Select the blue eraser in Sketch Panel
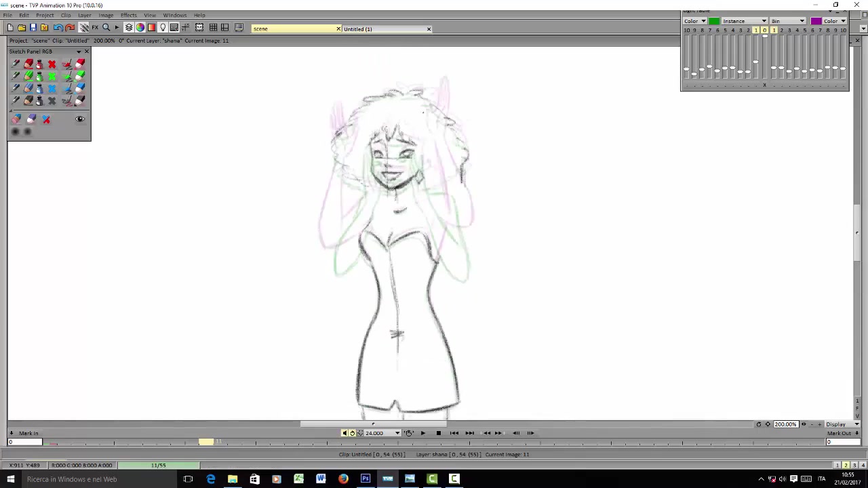Image resolution: width=868 pixels, height=488 pixels. pyautogui.click(x=80, y=88)
